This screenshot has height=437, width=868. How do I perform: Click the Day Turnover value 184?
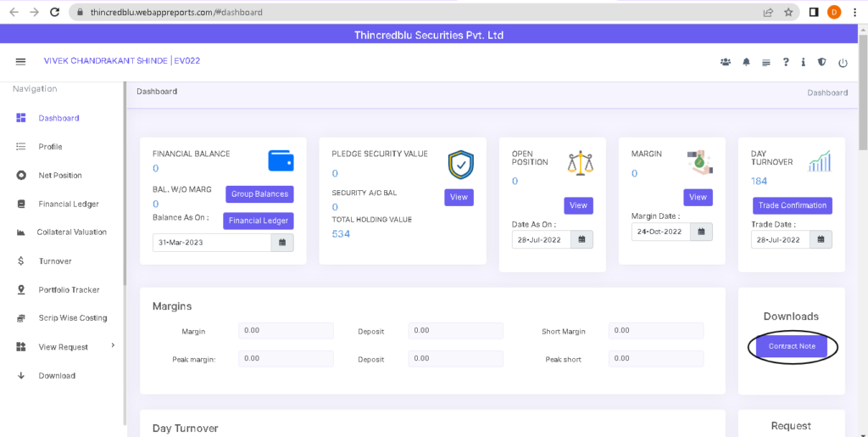coord(759,181)
